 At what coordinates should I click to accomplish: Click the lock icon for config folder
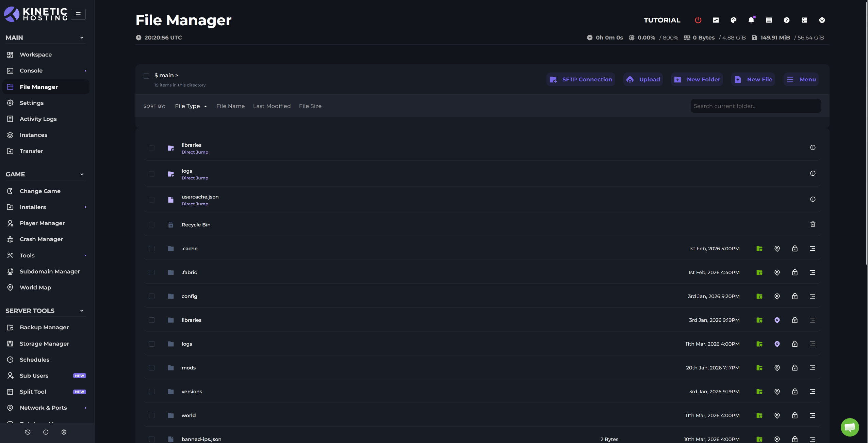coord(795,296)
